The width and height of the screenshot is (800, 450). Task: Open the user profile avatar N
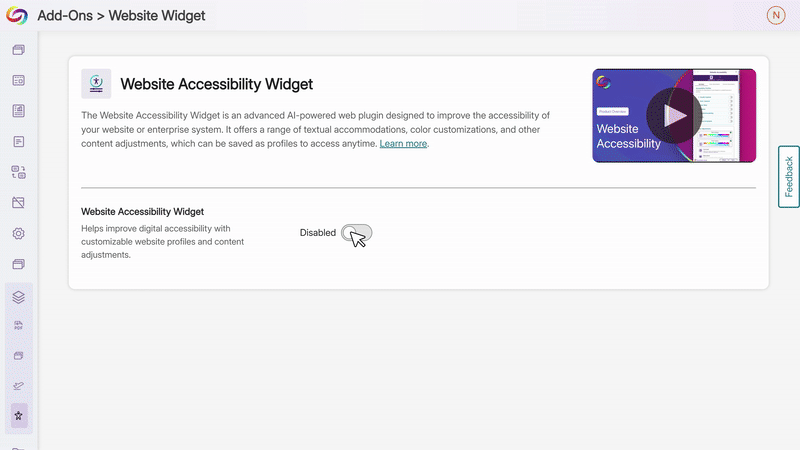(x=775, y=15)
